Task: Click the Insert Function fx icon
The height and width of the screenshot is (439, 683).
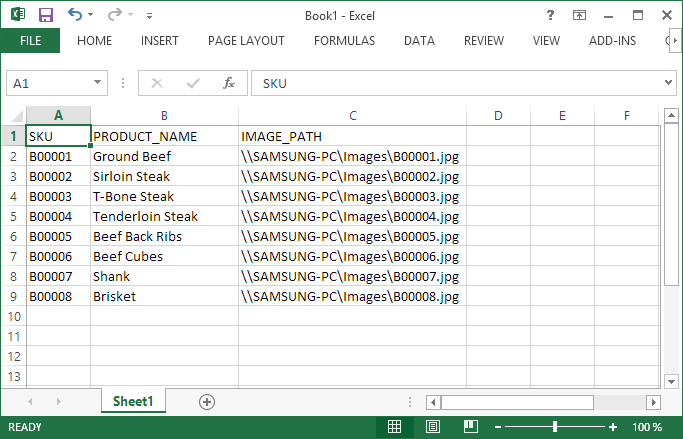Action: pyautogui.click(x=229, y=83)
